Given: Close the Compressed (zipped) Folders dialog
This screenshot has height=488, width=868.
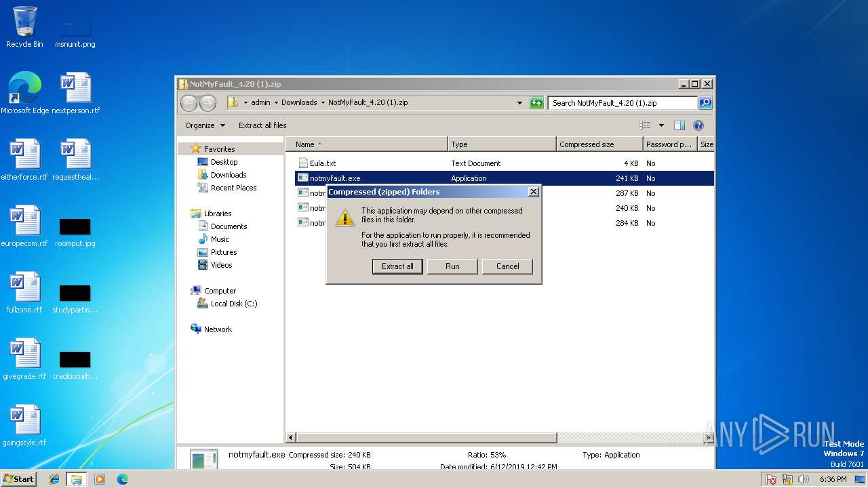Looking at the screenshot, I should coord(533,192).
